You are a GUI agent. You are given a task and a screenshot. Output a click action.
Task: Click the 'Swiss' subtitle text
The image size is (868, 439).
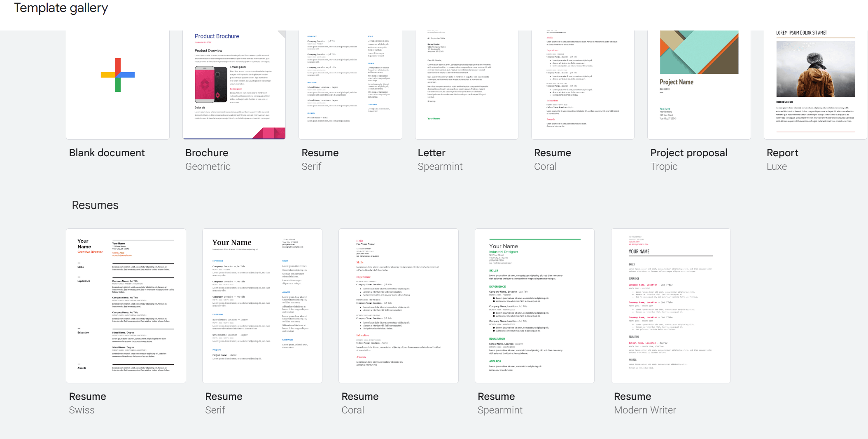click(x=82, y=410)
